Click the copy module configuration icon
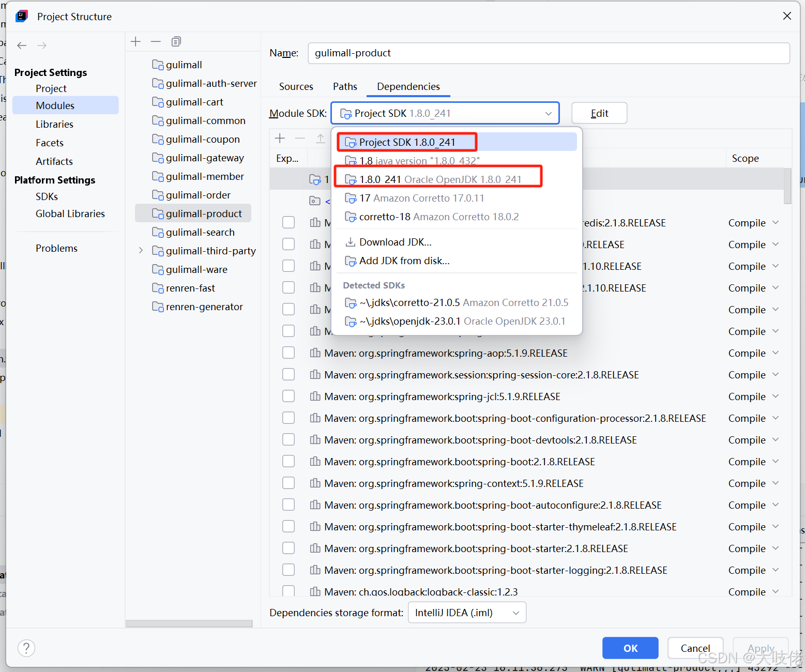The height and width of the screenshot is (672, 805). [x=176, y=41]
